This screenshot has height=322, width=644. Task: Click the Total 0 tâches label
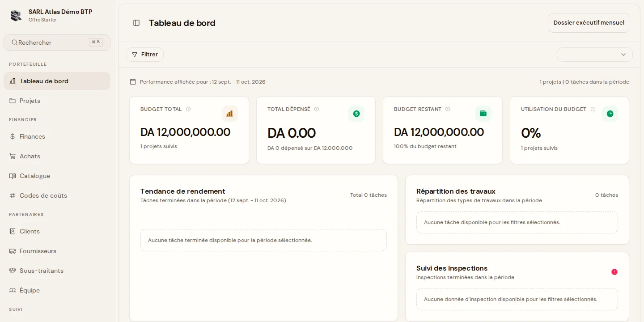369,195
